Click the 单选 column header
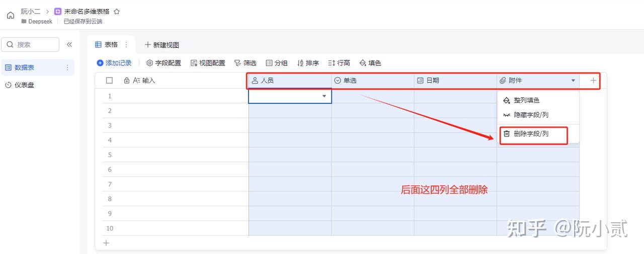 pyautogui.click(x=372, y=81)
